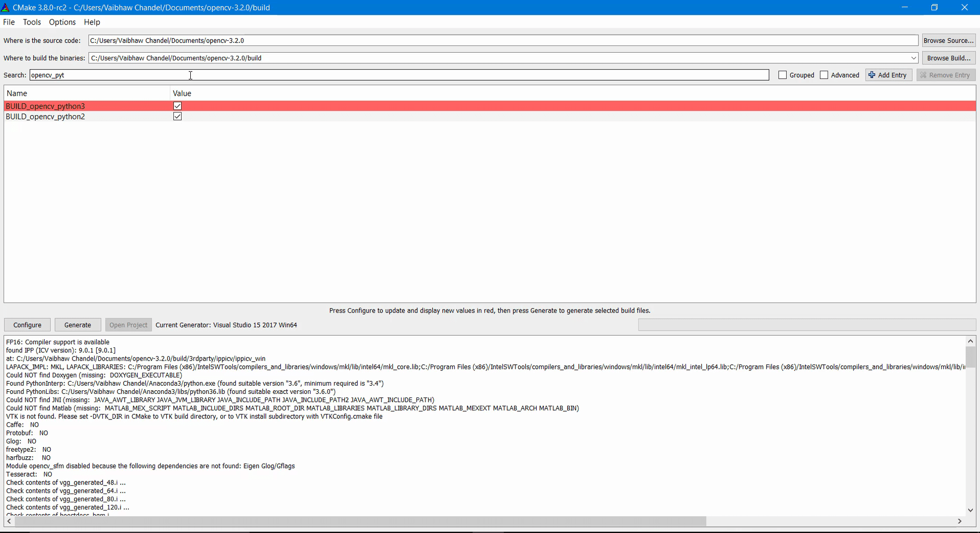Click the build binaries path field
Viewport: 980px width, 533px height.
tap(503, 58)
